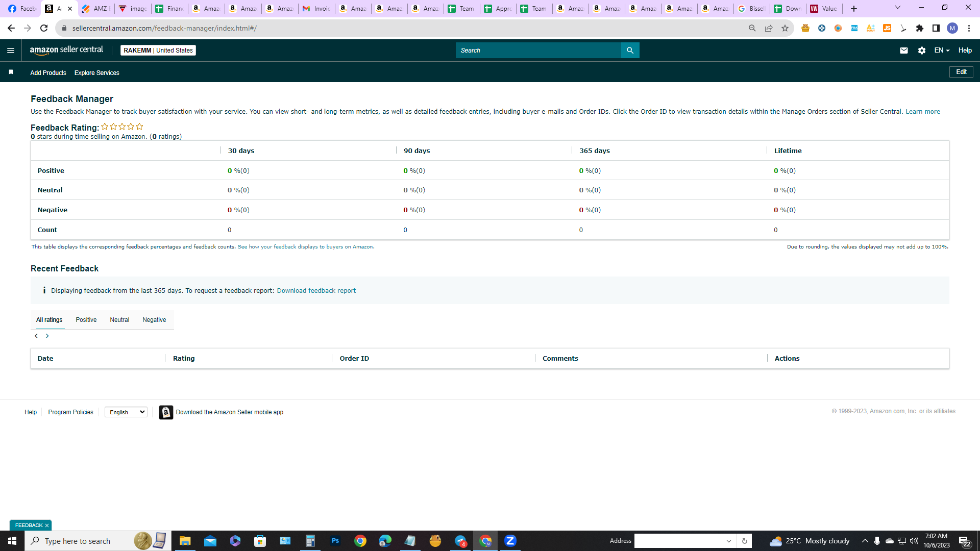Switch to the Value browser tab
980x551 pixels.
pyautogui.click(x=824, y=9)
